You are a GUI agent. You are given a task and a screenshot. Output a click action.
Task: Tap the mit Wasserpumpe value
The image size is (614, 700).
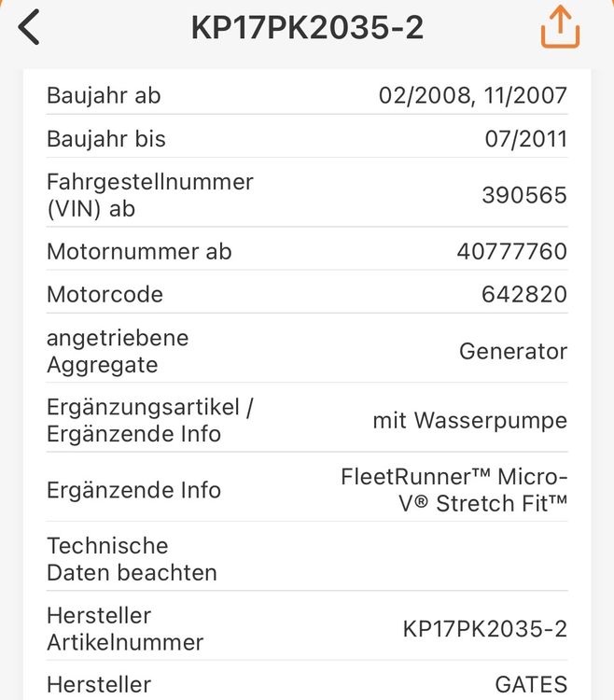point(470,421)
